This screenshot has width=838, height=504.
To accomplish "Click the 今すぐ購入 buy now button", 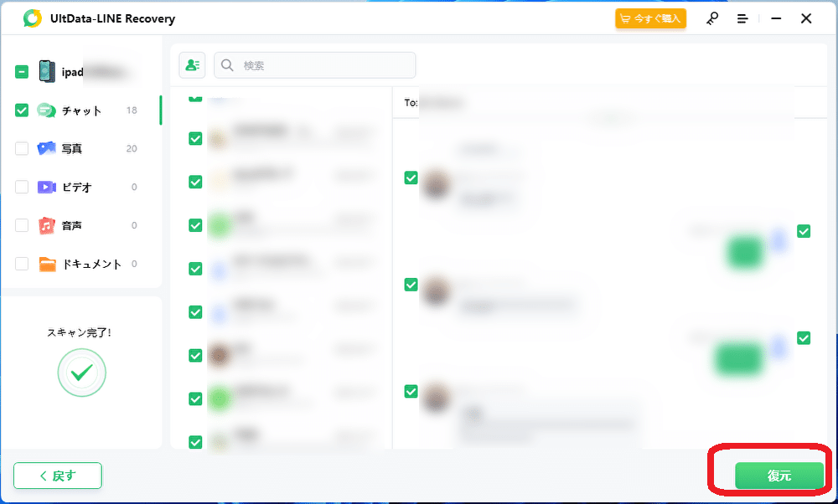I will (x=650, y=18).
